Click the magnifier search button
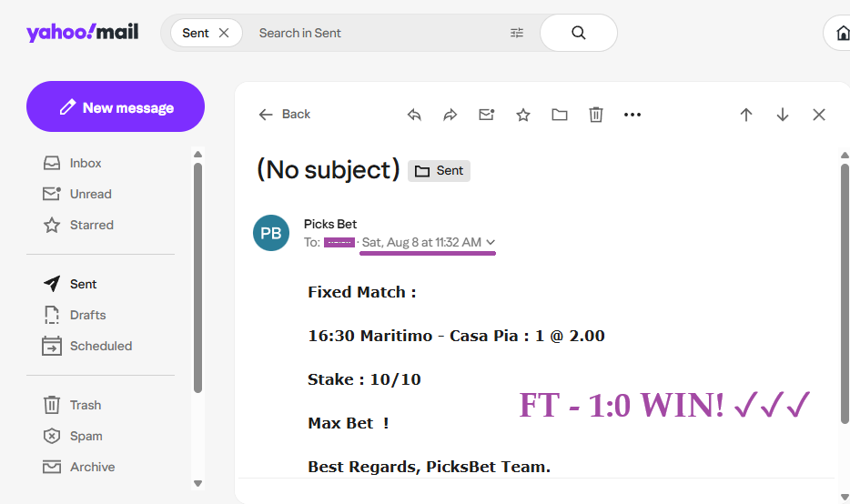The width and height of the screenshot is (850, 504). point(579,33)
